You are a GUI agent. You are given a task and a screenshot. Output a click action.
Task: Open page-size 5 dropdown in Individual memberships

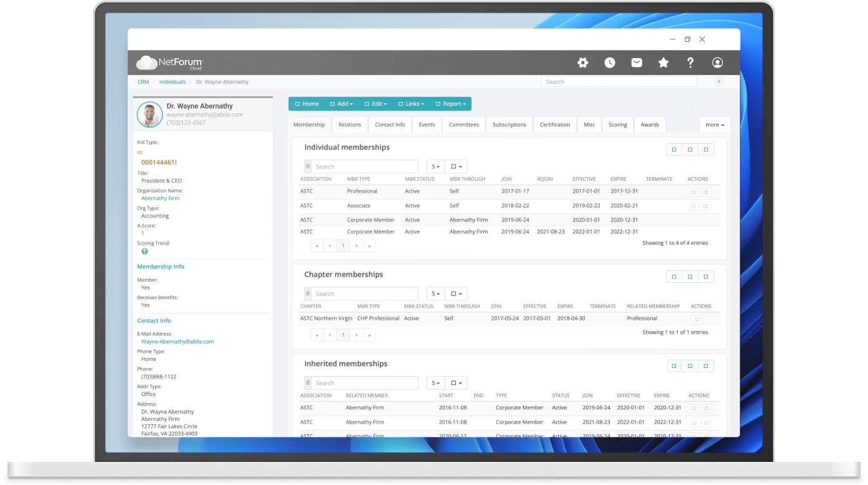(436, 166)
